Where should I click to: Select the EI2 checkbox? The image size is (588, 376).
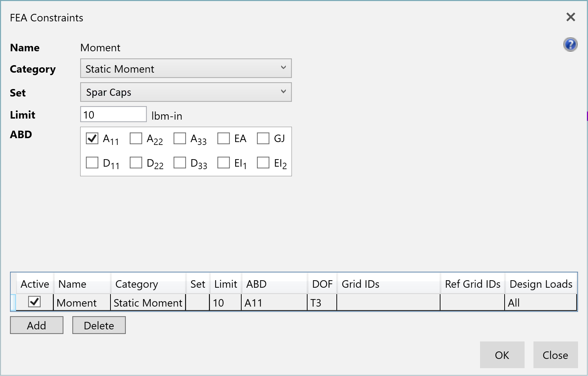click(x=263, y=162)
